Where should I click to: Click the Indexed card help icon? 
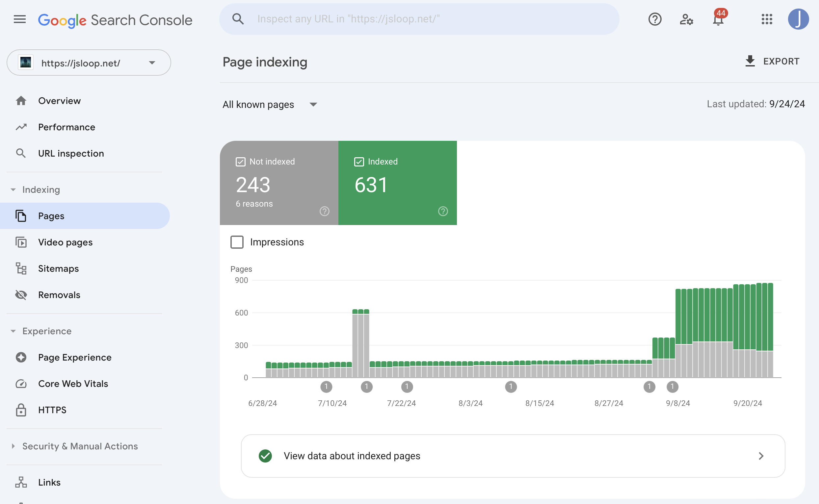(x=442, y=211)
